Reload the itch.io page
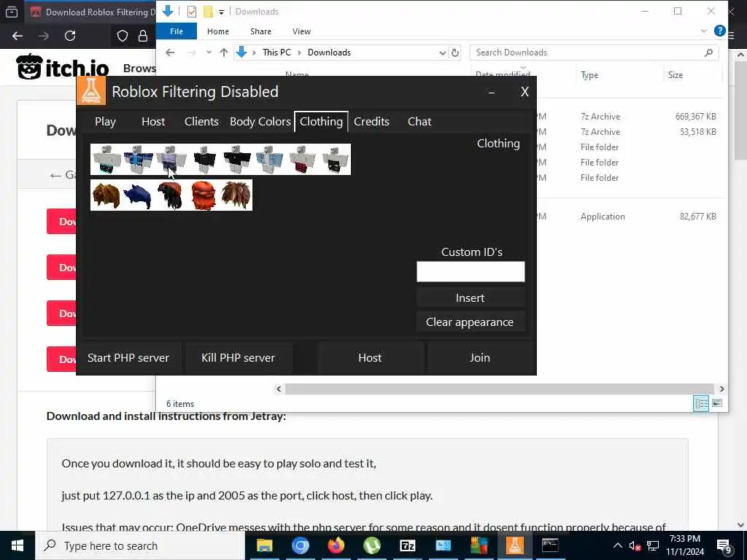 (70, 36)
